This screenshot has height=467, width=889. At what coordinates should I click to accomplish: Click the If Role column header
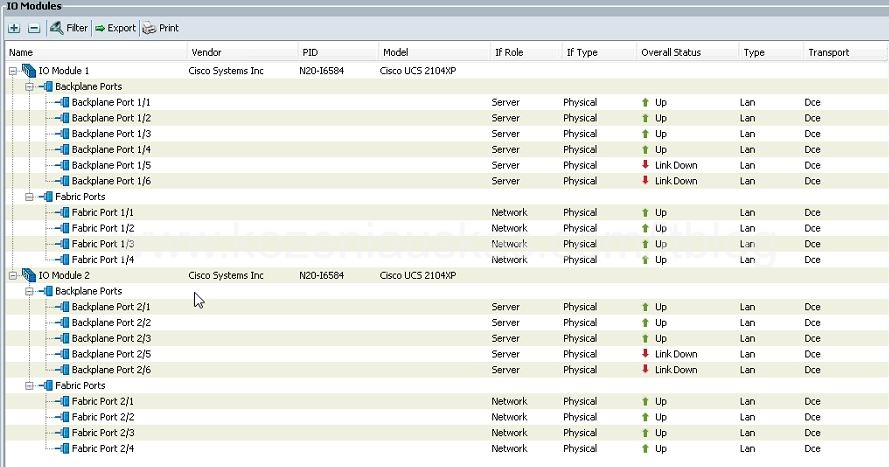tap(508, 52)
